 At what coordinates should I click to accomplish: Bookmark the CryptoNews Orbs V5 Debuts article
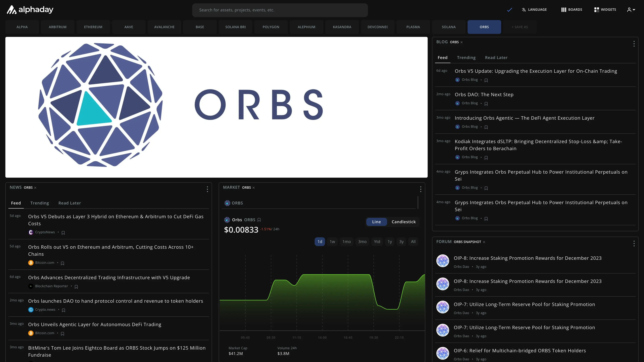(x=63, y=233)
